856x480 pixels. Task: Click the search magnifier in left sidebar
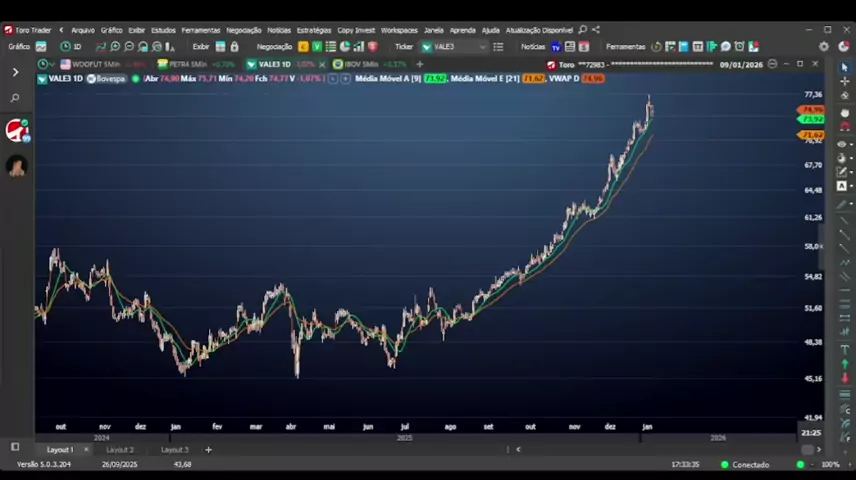point(15,98)
